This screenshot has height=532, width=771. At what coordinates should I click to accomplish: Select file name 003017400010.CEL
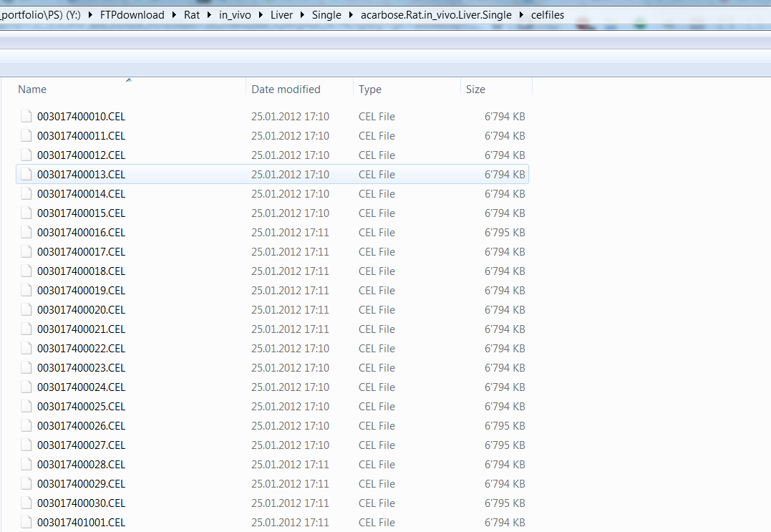[x=81, y=117]
